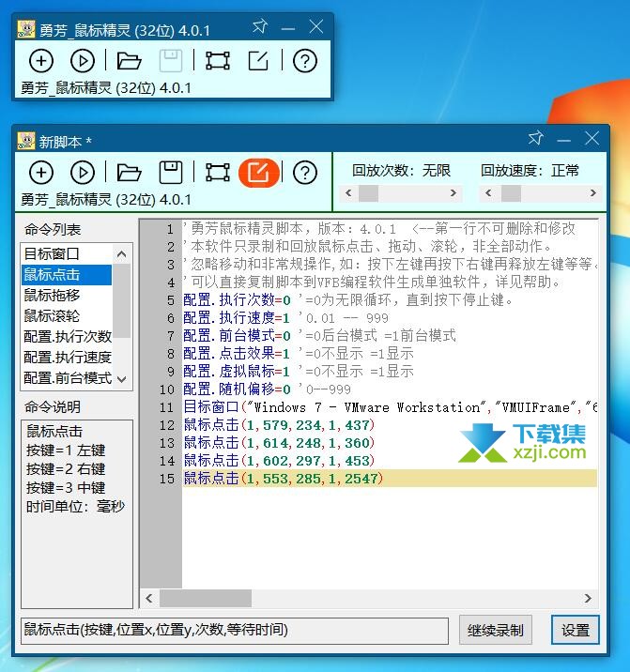630x672 pixels.
Task: Start playback in 新脚本 window
Action: point(83,173)
